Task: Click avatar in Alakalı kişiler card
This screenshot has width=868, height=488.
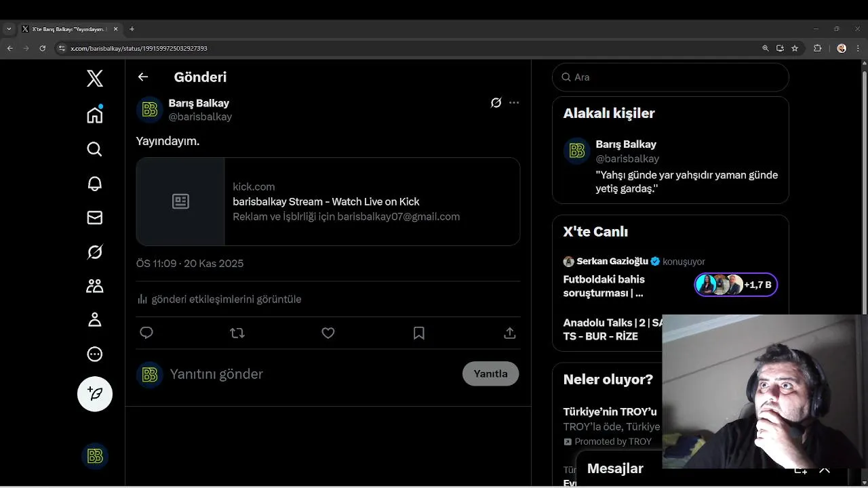Action: 577,151
